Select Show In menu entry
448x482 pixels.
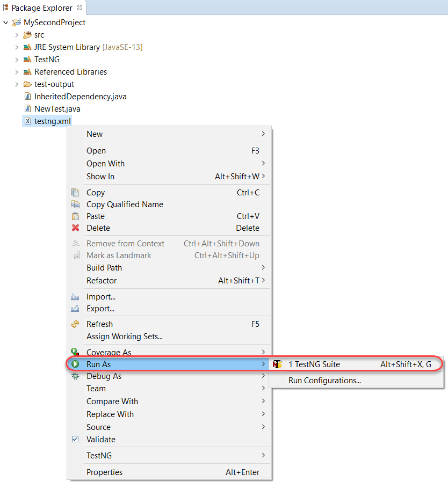pos(169,177)
